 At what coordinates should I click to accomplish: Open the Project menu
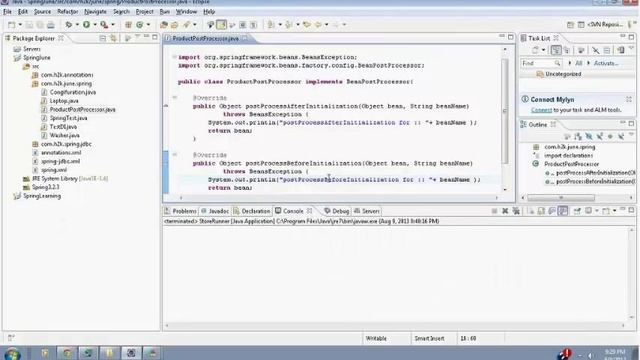click(x=144, y=12)
